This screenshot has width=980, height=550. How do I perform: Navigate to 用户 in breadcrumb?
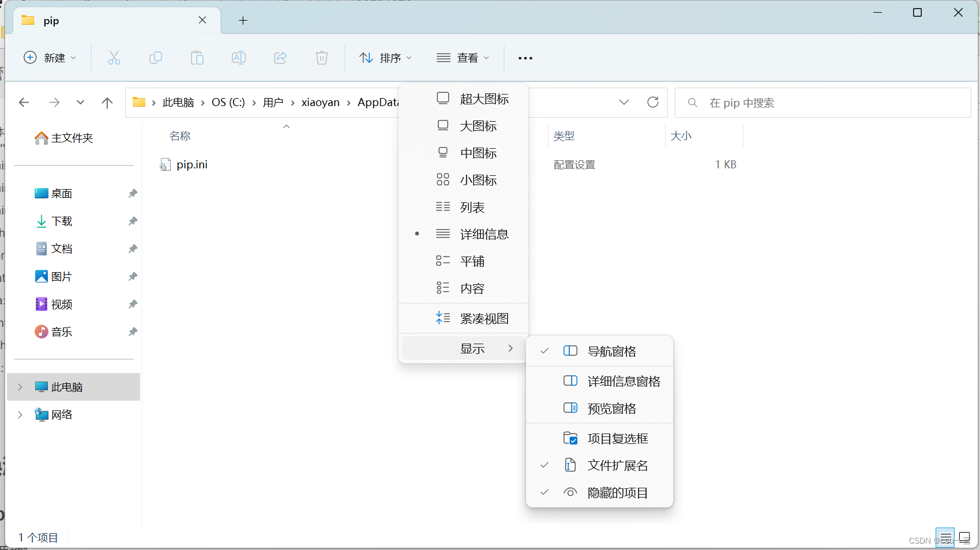273,102
